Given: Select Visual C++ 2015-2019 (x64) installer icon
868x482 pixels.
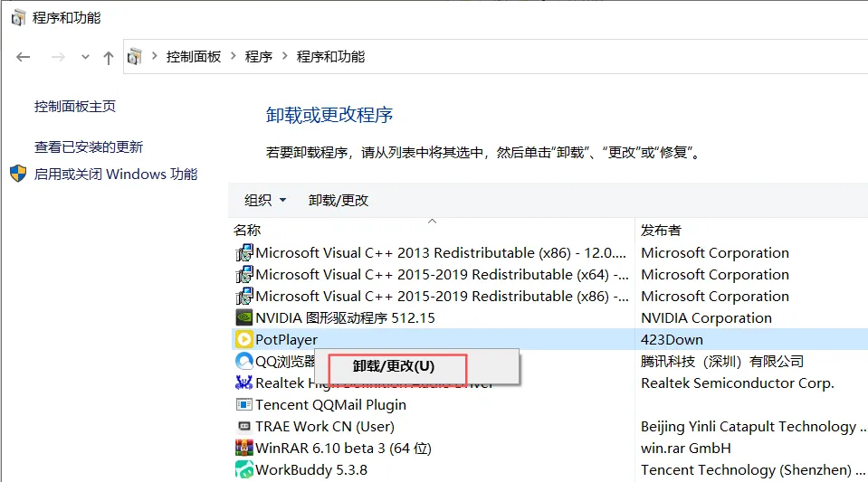Looking at the screenshot, I should 244,275.
